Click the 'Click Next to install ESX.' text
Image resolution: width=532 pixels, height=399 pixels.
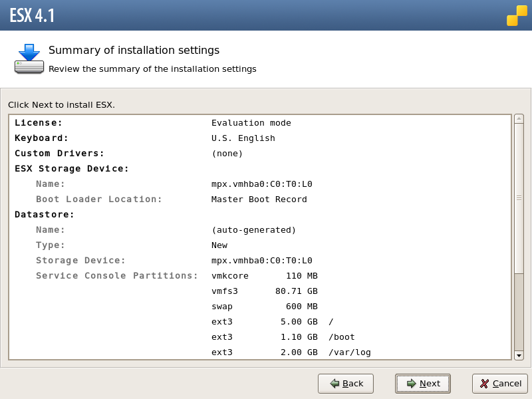point(61,105)
